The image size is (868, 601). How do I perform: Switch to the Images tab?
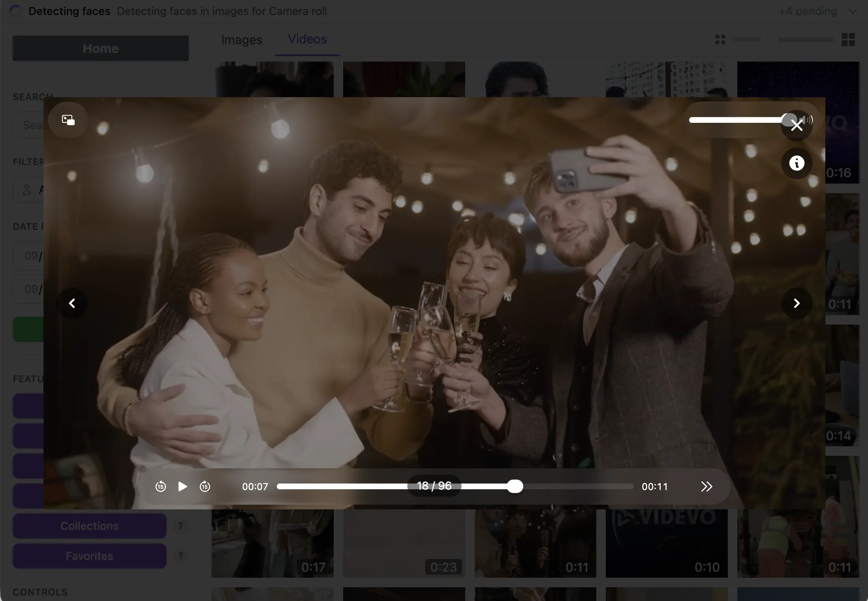(242, 39)
